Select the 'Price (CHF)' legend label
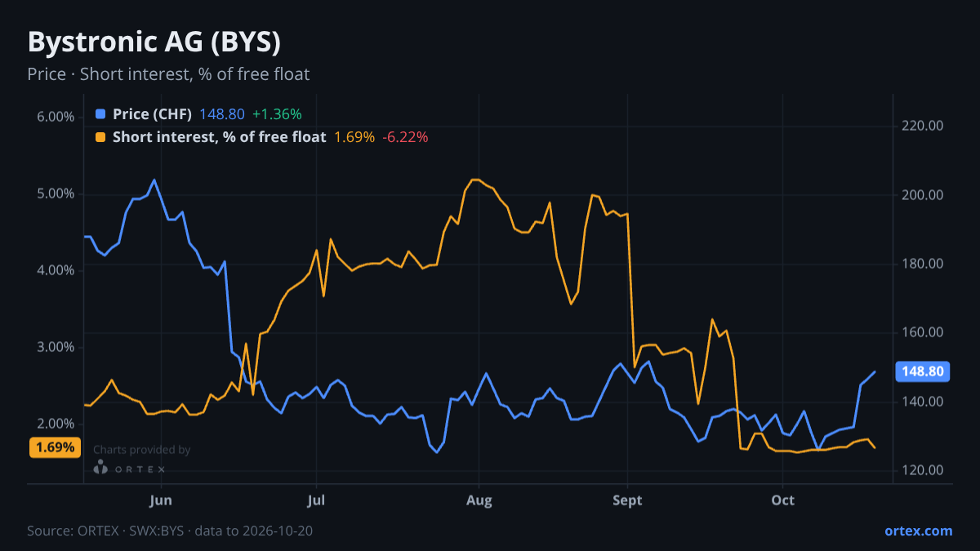 coord(152,114)
